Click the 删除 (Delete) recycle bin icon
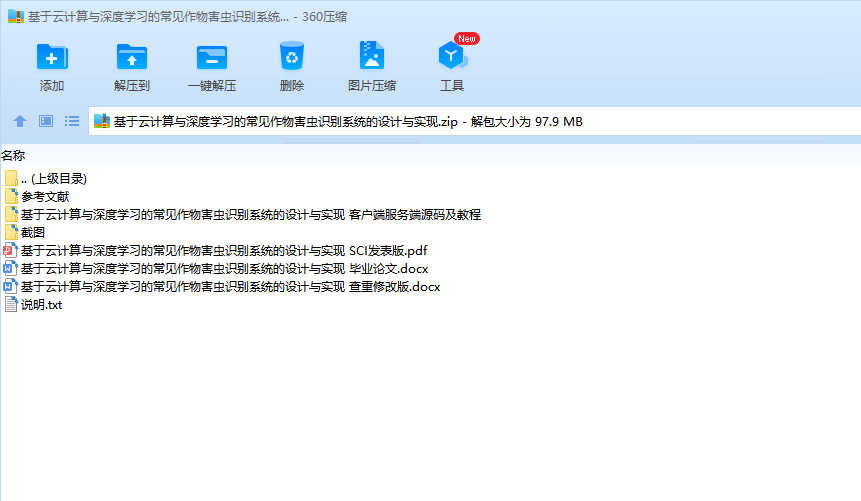 tap(292, 56)
